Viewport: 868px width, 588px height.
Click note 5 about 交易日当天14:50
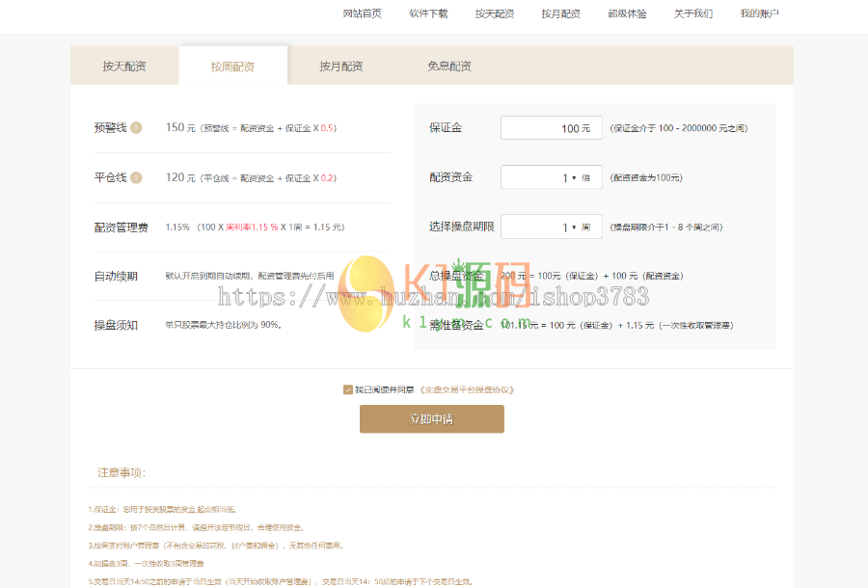pyautogui.click(x=280, y=582)
